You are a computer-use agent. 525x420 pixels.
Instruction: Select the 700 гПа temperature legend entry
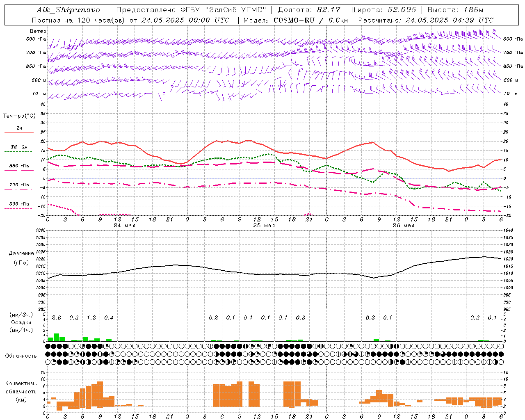click(19, 185)
